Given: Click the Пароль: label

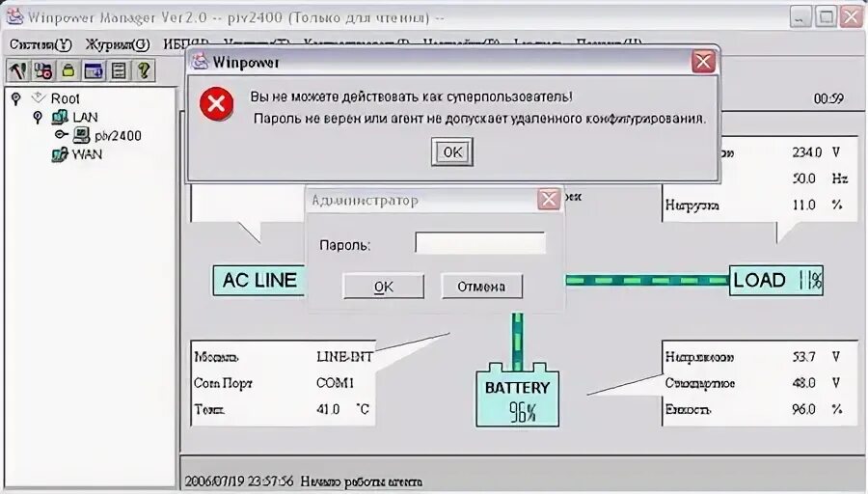Looking at the screenshot, I should click(x=345, y=245).
